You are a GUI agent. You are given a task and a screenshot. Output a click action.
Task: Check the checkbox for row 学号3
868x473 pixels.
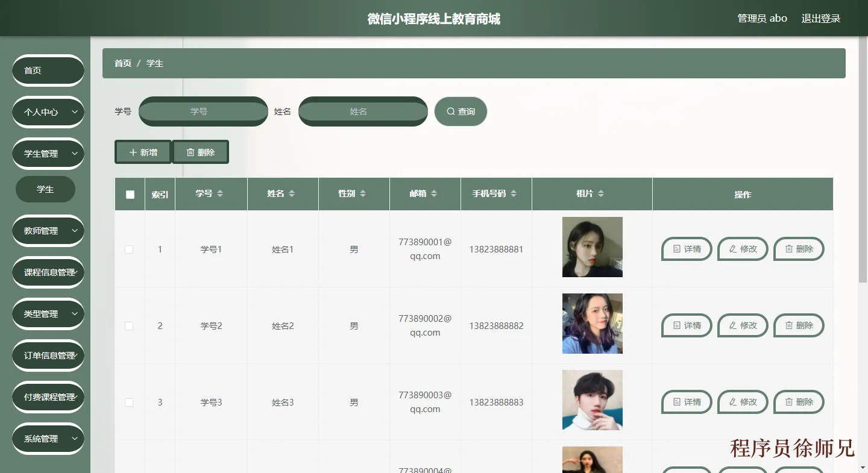[129, 403]
